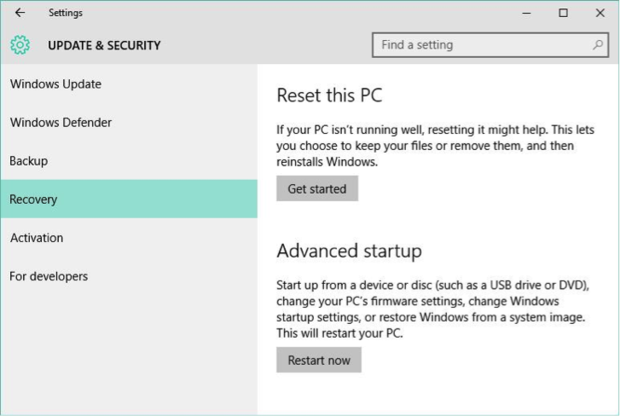Open Windows Defender section
This screenshot has height=416, width=620.
[x=129, y=122]
